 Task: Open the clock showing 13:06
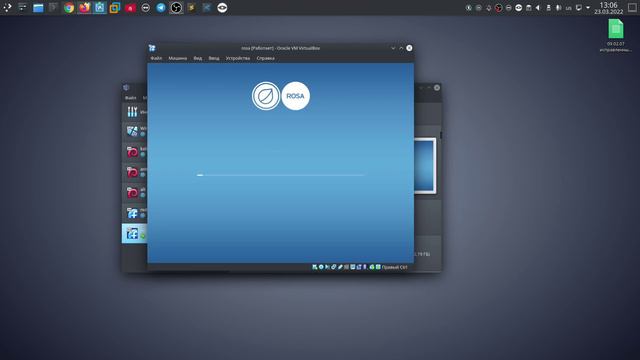609,8
